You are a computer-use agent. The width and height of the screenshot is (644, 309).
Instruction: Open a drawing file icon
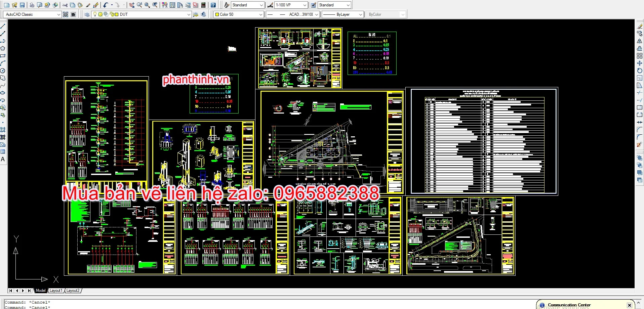[14, 5]
